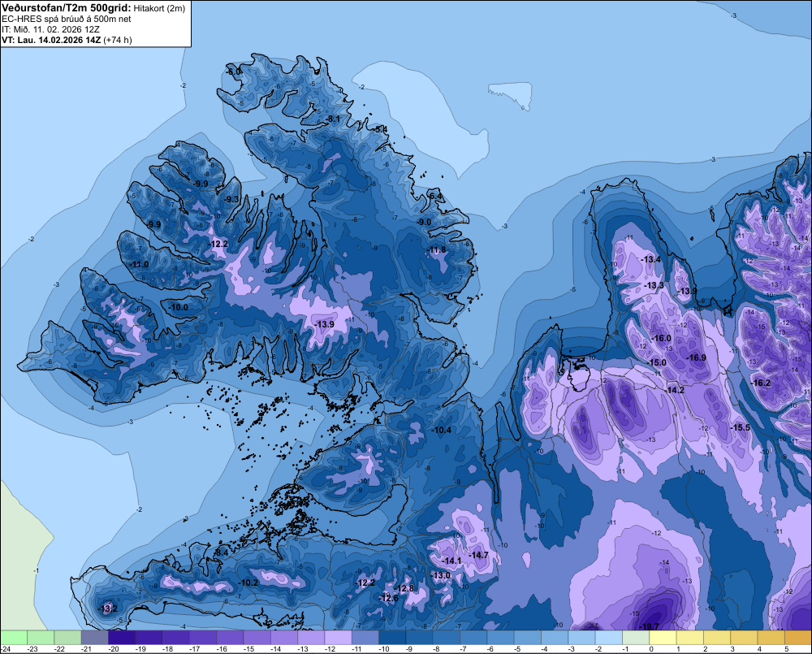Click the -12 pale lavender legend swatch

tap(338, 637)
